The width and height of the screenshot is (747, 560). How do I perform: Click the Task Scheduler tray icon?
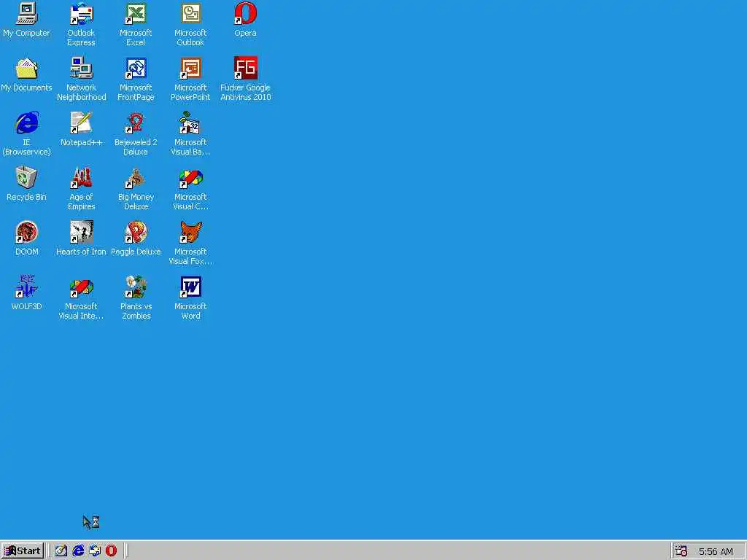point(681,551)
